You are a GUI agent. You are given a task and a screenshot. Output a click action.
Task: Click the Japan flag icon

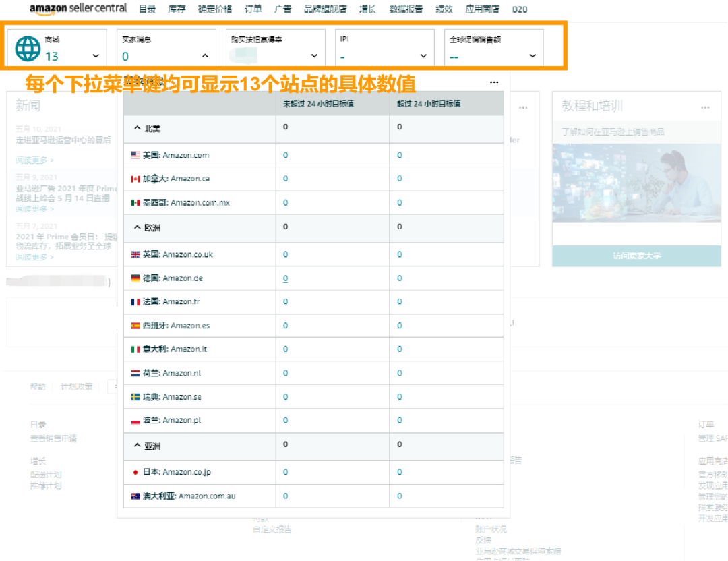[x=135, y=472]
